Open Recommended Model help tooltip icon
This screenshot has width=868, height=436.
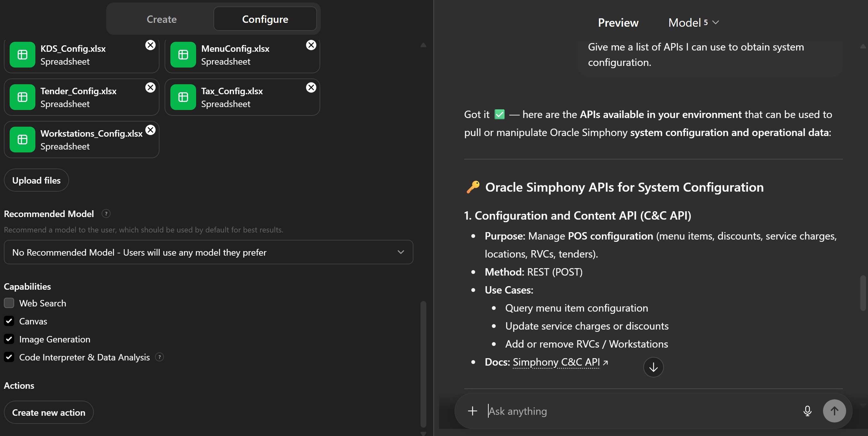(x=106, y=213)
